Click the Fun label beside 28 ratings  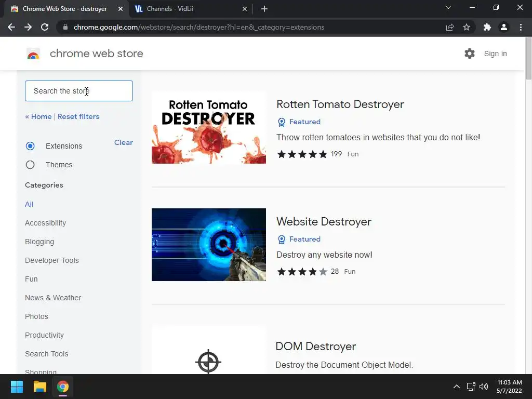(x=350, y=271)
